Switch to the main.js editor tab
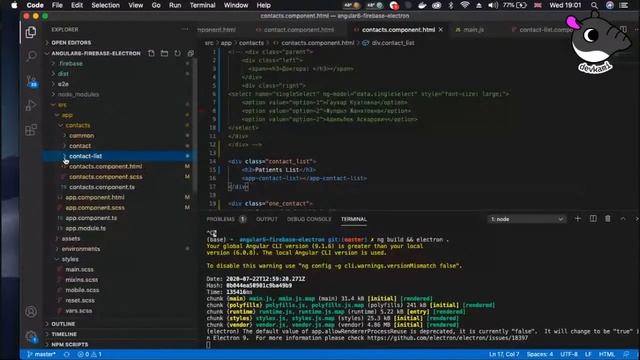 click(x=473, y=29)
